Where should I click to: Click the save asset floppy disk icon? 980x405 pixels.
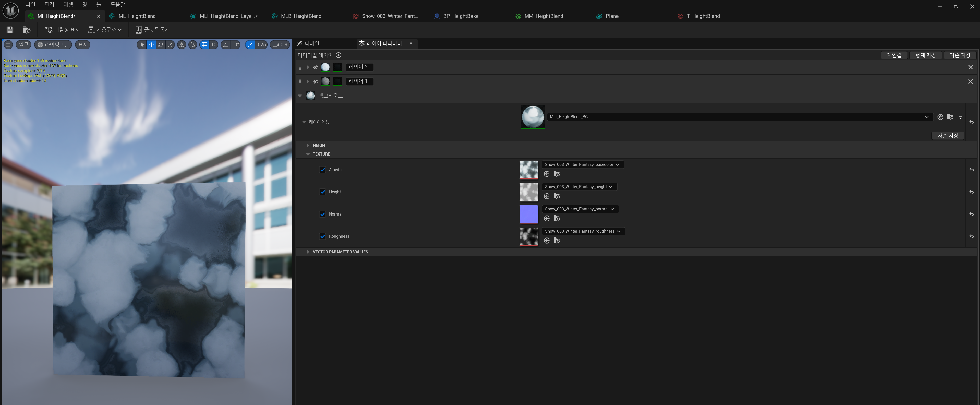click(x=10, y=30)
